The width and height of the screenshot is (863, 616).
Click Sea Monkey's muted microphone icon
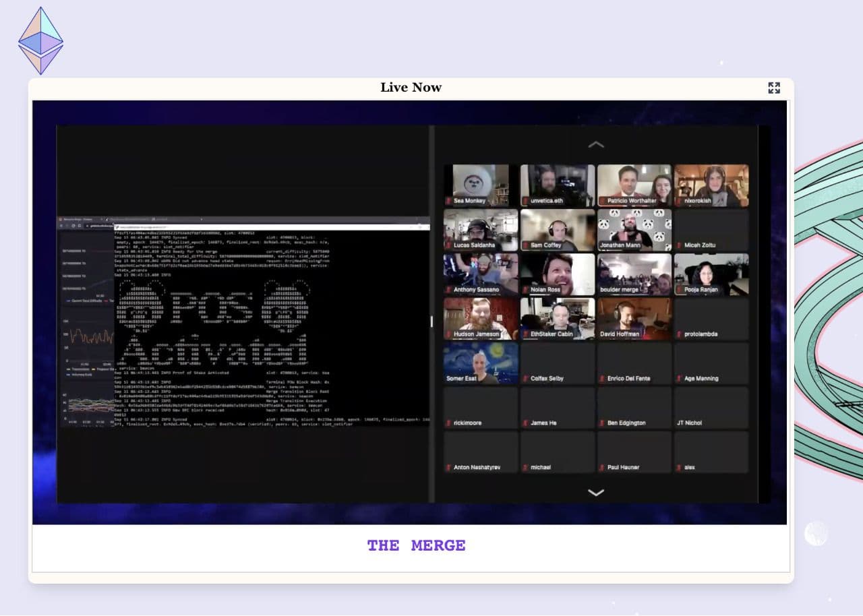(448, 201)
